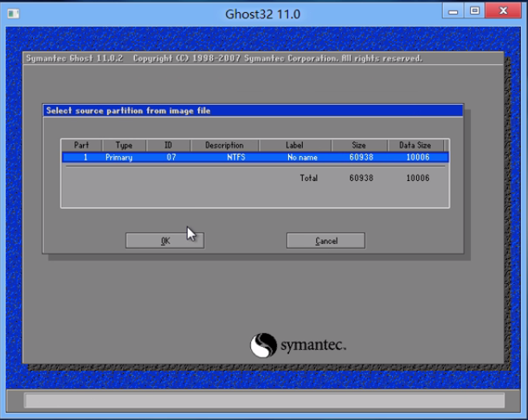The image size is (528, 420).
Task: Click the OK button
Action: tap(165, 241)
